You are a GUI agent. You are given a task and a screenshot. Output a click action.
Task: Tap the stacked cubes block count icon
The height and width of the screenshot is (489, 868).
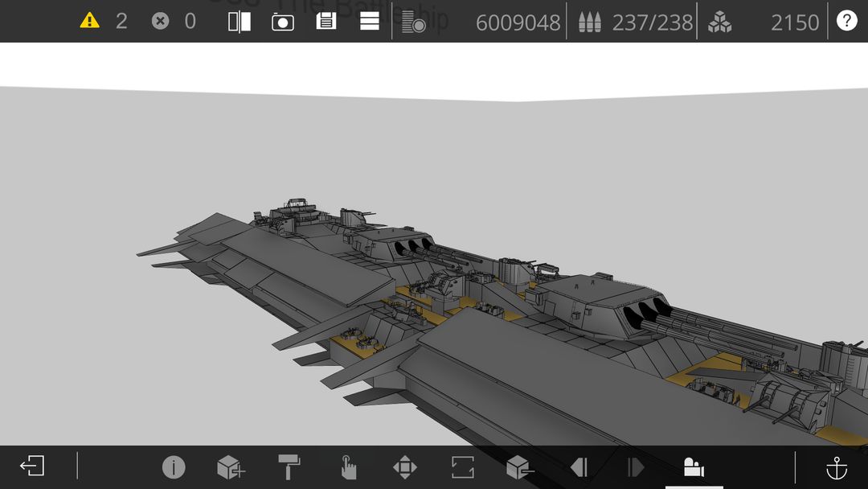[719, 23]
